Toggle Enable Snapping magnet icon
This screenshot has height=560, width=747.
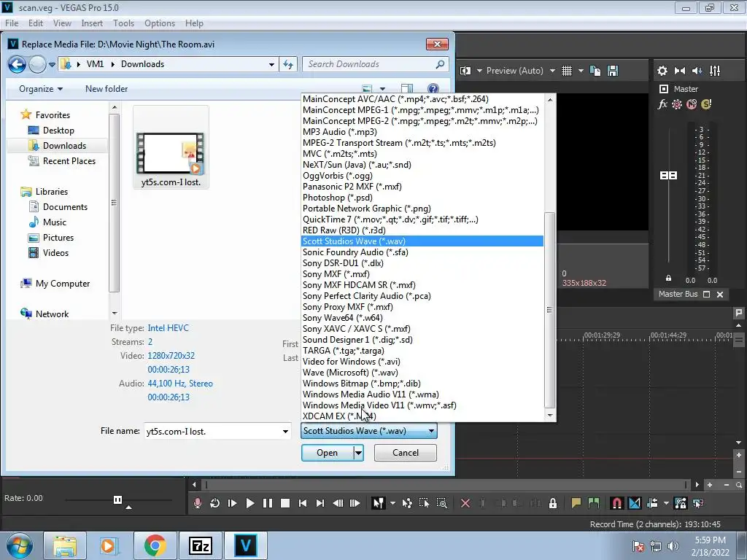pyautogui.click(x=617, y=503)
